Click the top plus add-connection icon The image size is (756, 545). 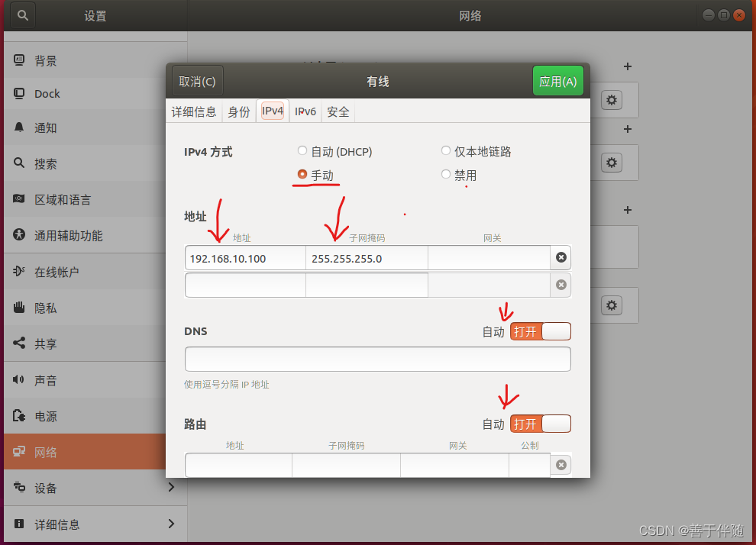click(627, 66)
